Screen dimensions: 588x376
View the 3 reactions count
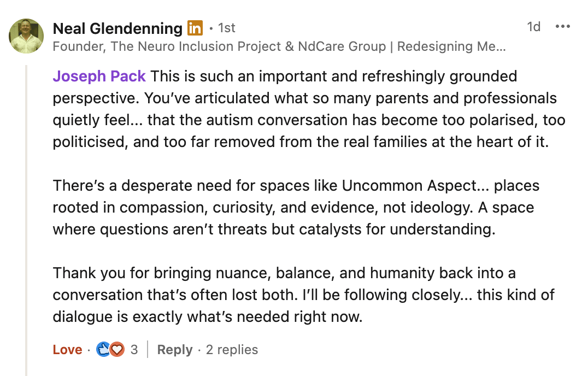pyautogui.click(x=134, y=350)
